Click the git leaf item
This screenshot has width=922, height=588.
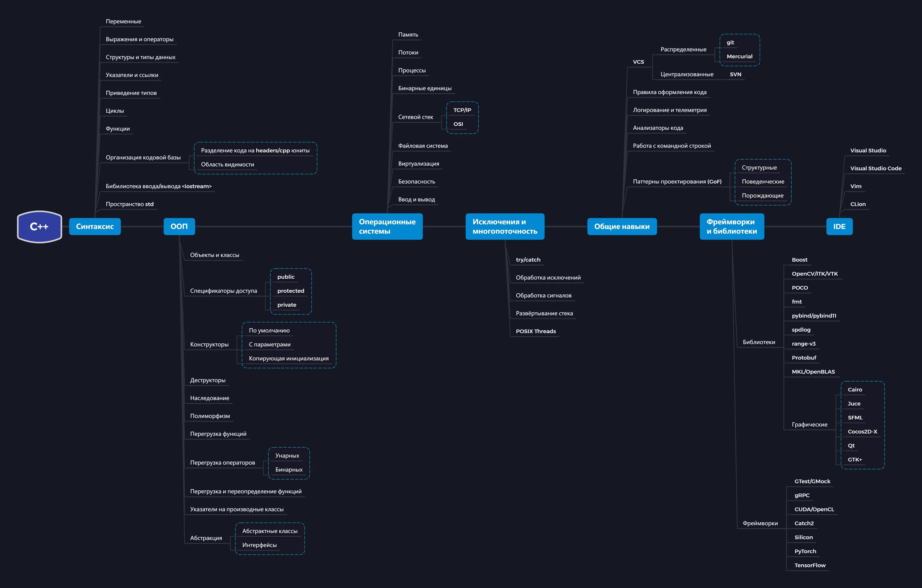[x=730, y=42]
